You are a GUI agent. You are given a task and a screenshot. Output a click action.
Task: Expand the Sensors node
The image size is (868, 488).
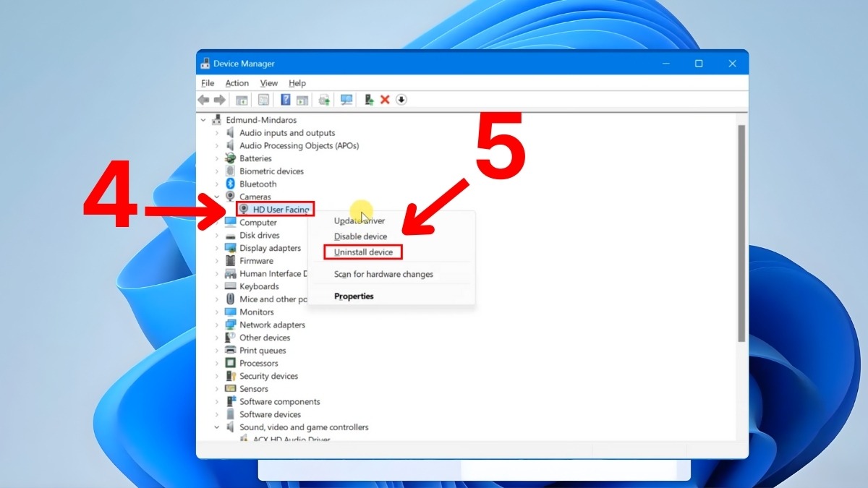[216, 389]
